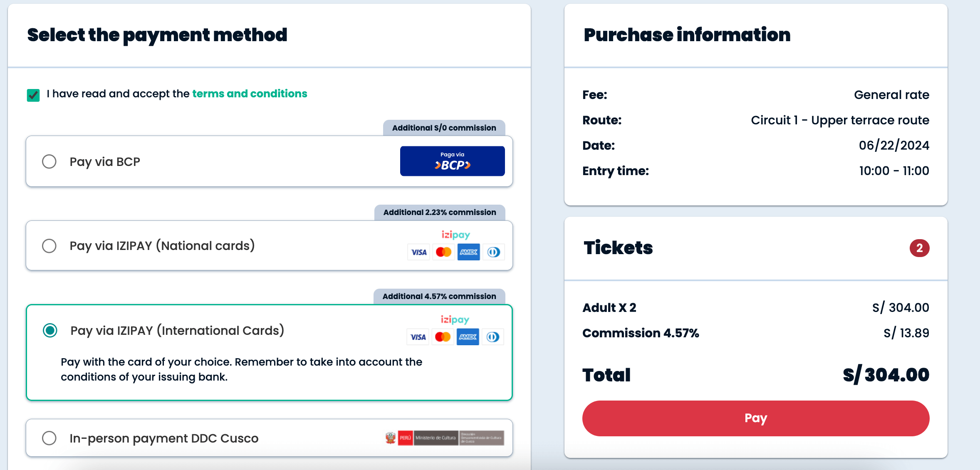Select the Pay via BCP radio button

coord(49,161)
